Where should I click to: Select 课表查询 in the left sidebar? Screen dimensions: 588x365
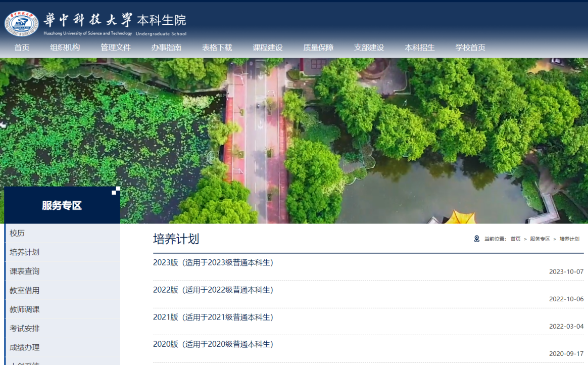tap(24, 271)
